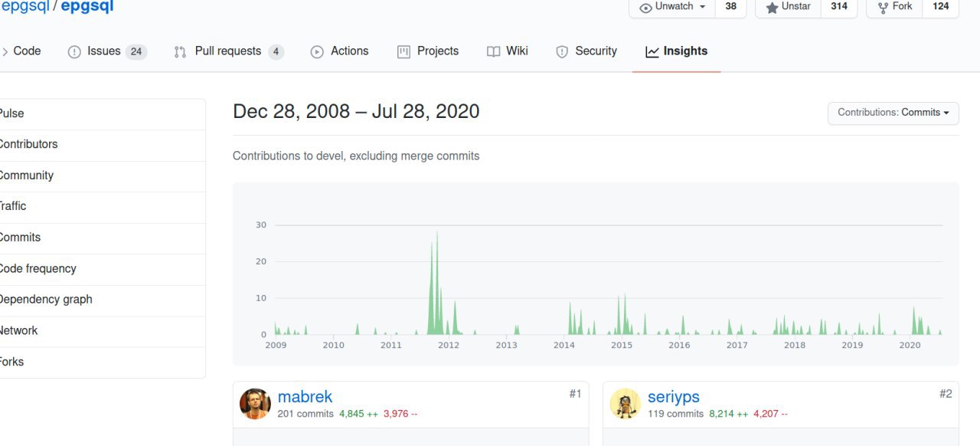Click Issues counter badge 24
980x446 pixels.
pos(136,52)
